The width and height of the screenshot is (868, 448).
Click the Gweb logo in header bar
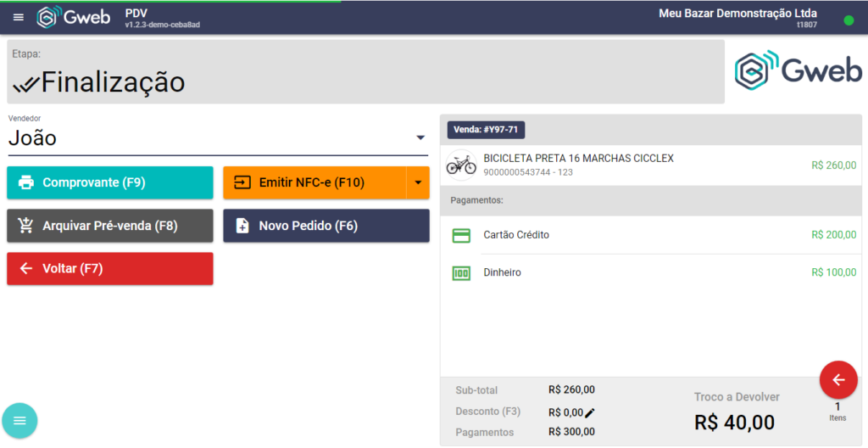pyautogui.click(x=74, y=17)
